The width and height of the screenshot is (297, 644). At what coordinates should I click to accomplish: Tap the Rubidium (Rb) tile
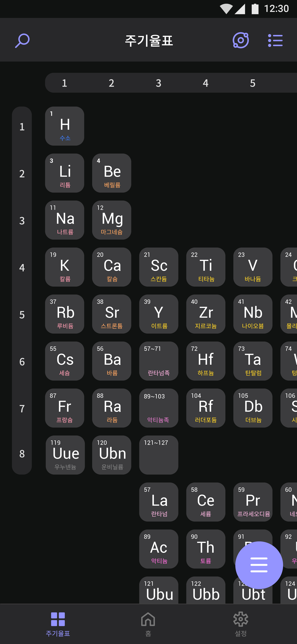[65, 314]
